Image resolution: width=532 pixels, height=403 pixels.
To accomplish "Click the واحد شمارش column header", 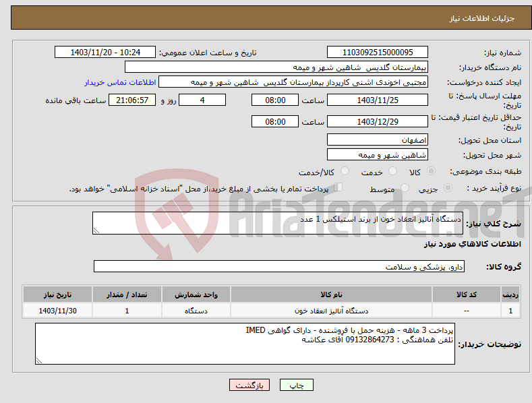I will (196, 294).
